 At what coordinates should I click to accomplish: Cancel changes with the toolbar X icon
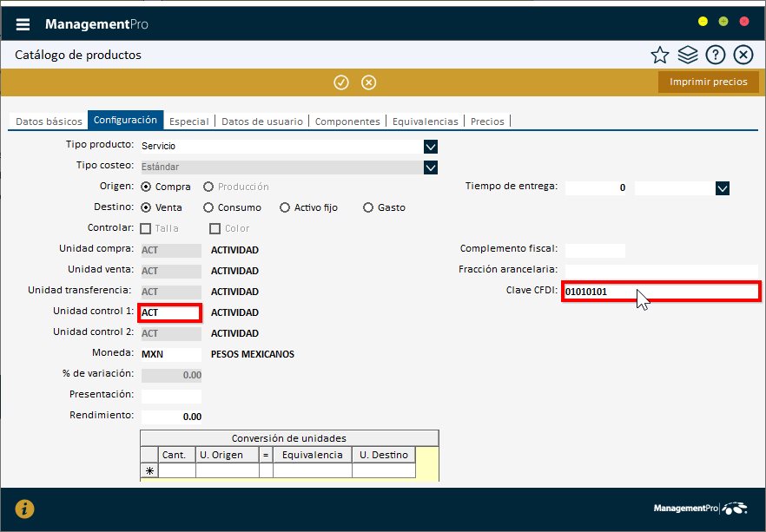coord(368,82)
